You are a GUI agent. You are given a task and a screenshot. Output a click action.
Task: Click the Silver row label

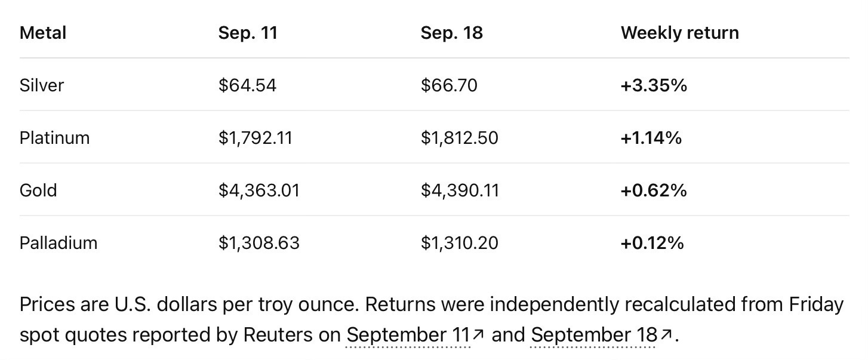42,85
